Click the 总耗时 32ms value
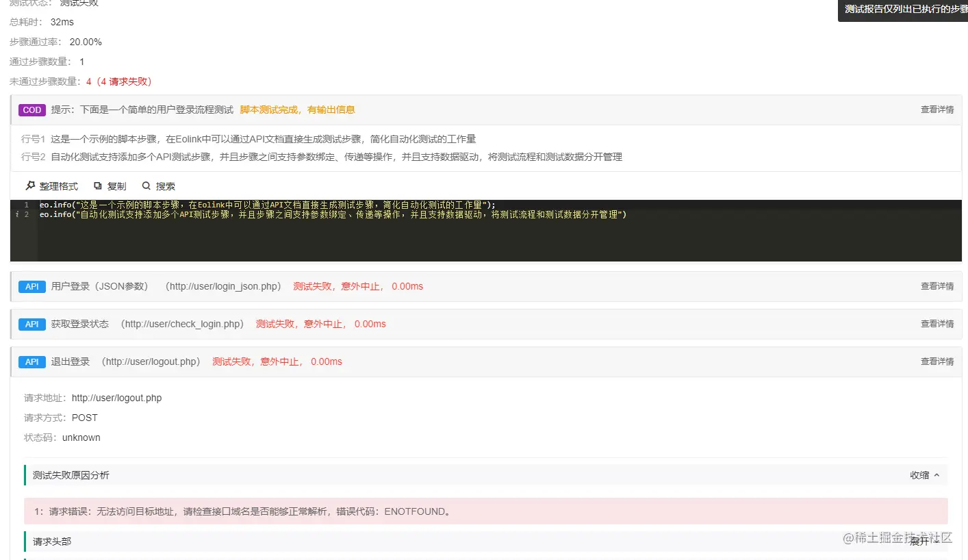 click(62, 22)
